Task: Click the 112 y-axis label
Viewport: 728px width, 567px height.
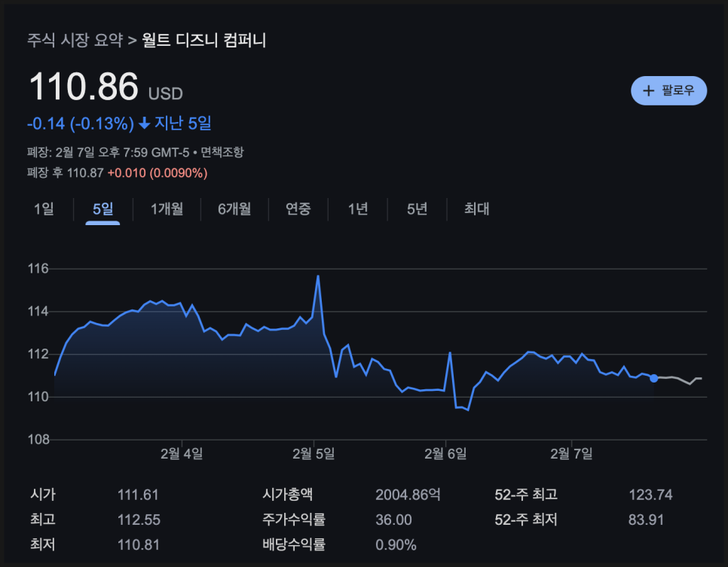Action: 38,354
